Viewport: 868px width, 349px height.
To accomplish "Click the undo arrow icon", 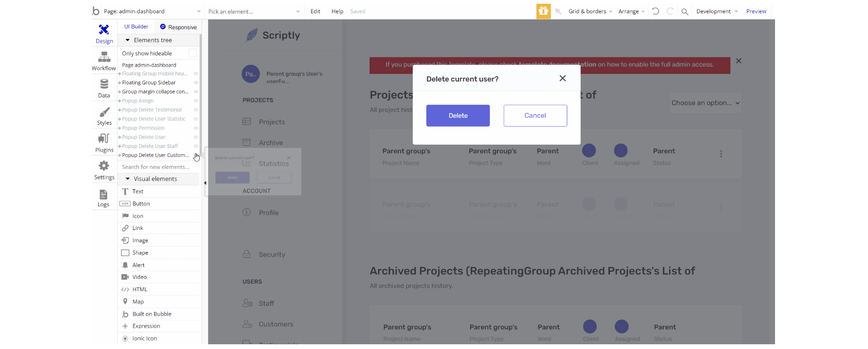I will 656,11.
